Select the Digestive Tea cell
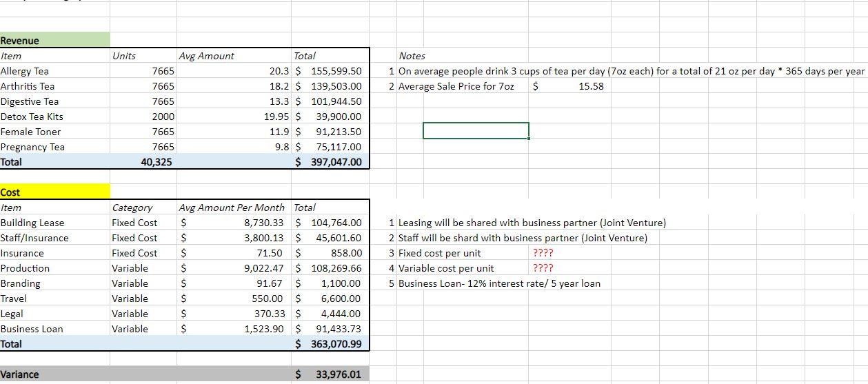This screenshot has height=384, width=868. 54,101
